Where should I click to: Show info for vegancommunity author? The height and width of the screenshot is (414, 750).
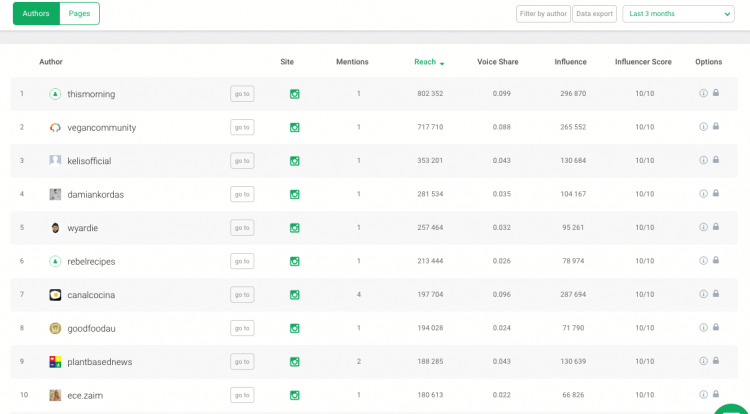click(703, 127)
